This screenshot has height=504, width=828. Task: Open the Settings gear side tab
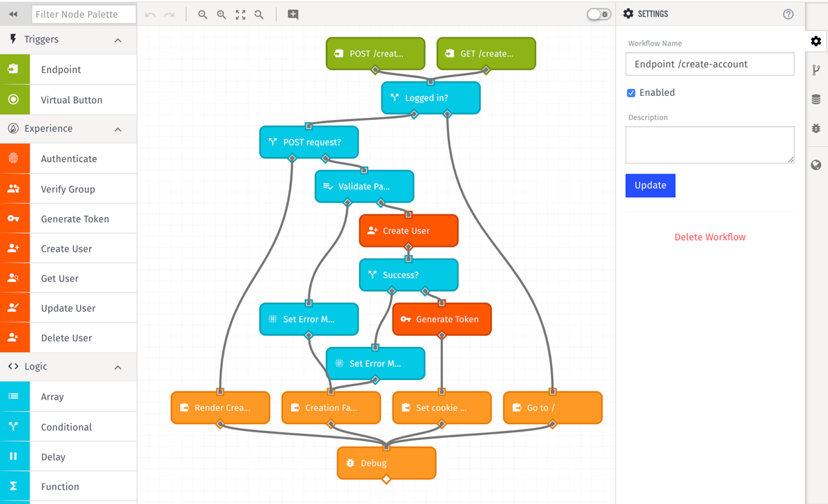[x=816, y=41]
